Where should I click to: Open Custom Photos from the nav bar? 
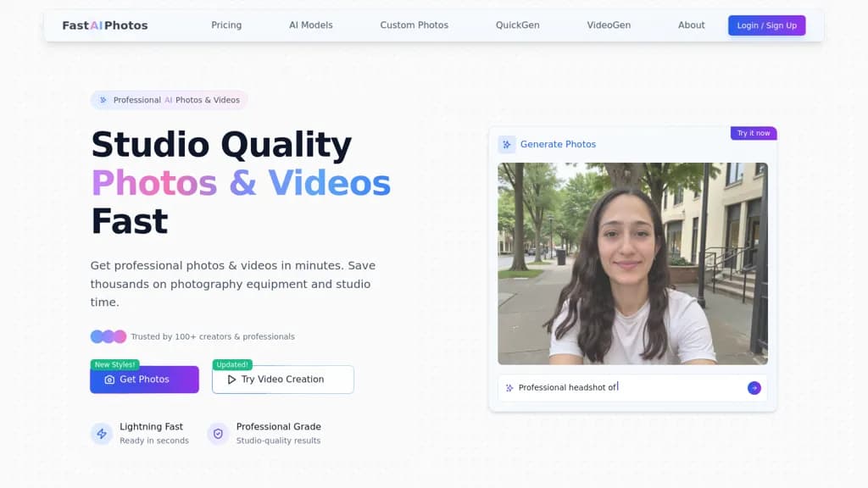(x=414, y=25)
